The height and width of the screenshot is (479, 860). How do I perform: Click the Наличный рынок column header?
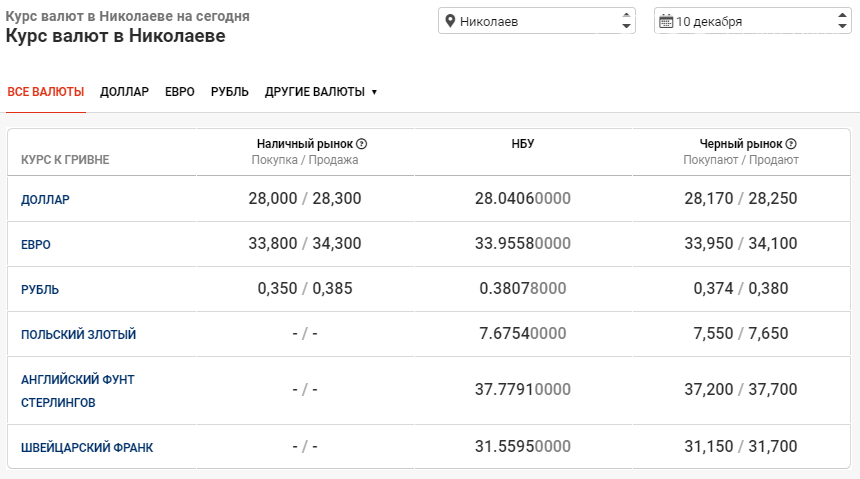[x=304, y=144]
